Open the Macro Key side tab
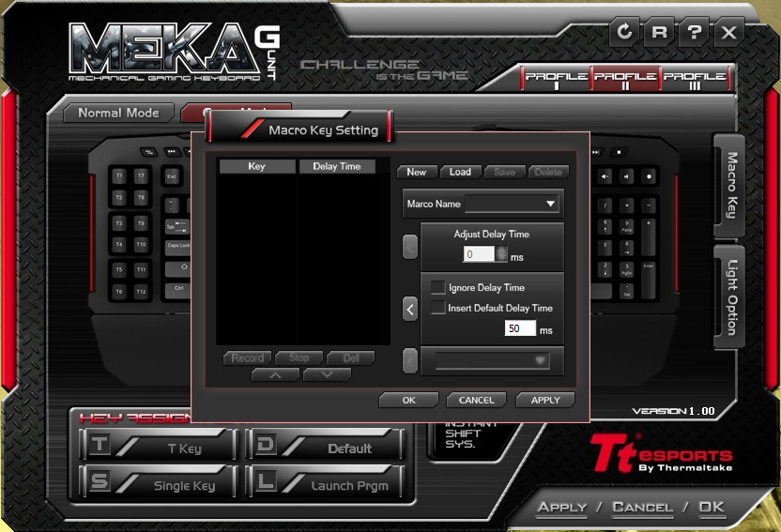Screen dimensions: 781x532 730,185
